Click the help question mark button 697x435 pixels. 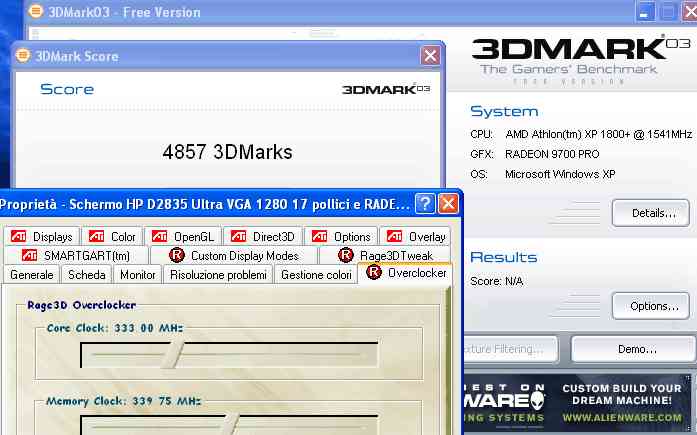coord(425,204)
